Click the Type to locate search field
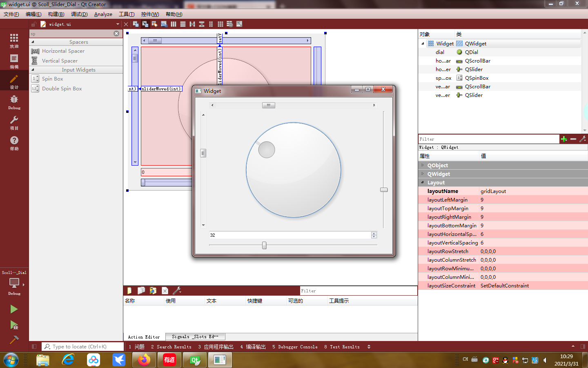The width and height of the screenshot is (588, 368). [x=82, y=347]
